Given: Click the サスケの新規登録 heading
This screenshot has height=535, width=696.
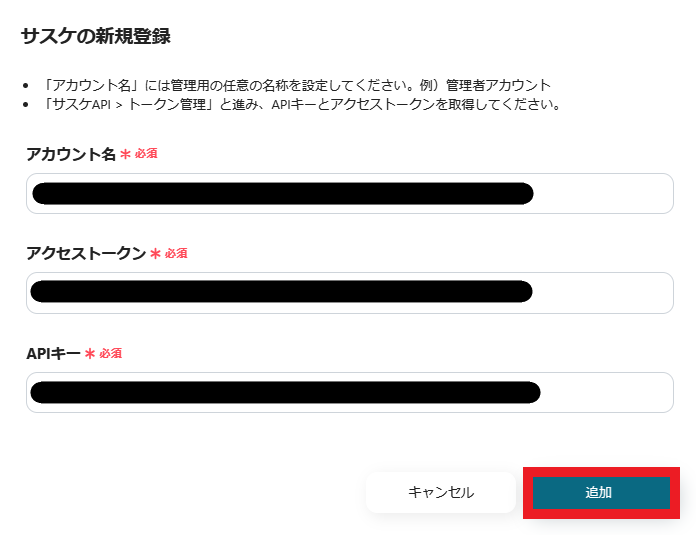Looking at the screenshot, I should tap(95, 37).
